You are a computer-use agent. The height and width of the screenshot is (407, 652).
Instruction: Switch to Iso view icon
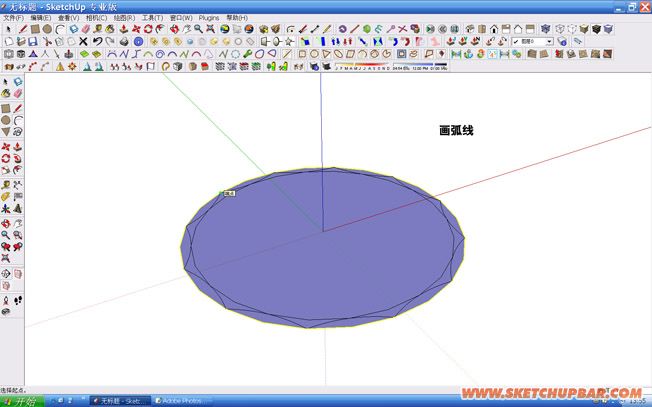click(x=470, y=29)
